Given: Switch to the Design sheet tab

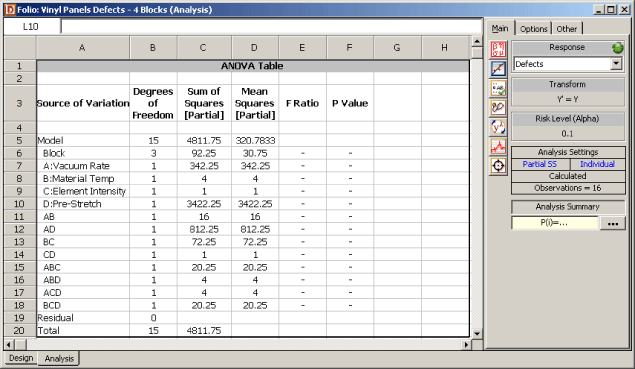Looking at the screenshot, I should (21, 358).
